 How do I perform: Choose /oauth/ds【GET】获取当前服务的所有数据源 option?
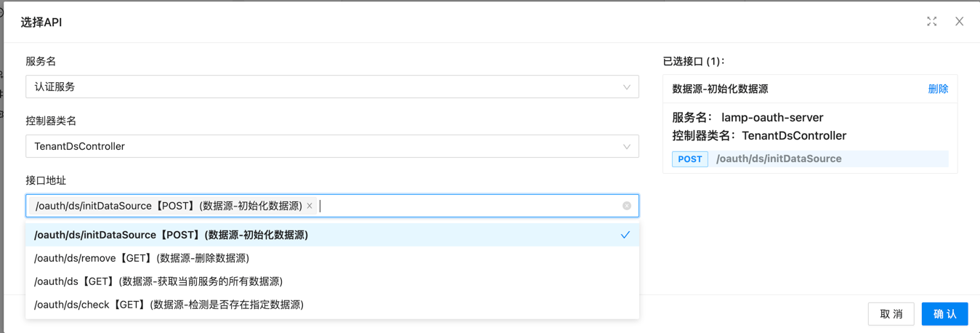(x=158, y=281)
